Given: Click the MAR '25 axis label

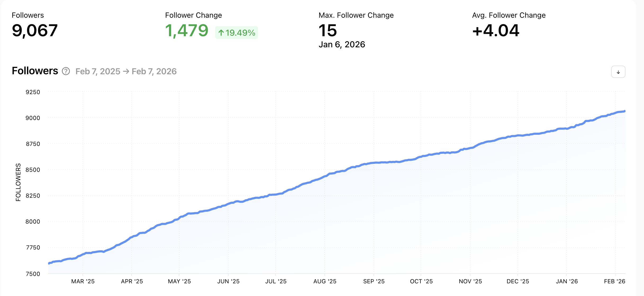Looking at the screenshot, I should 83,281.
